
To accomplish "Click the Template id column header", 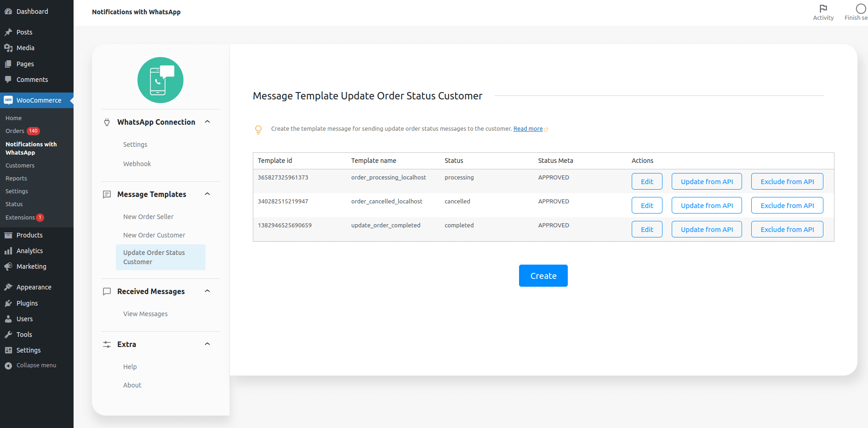I will 275,161.
